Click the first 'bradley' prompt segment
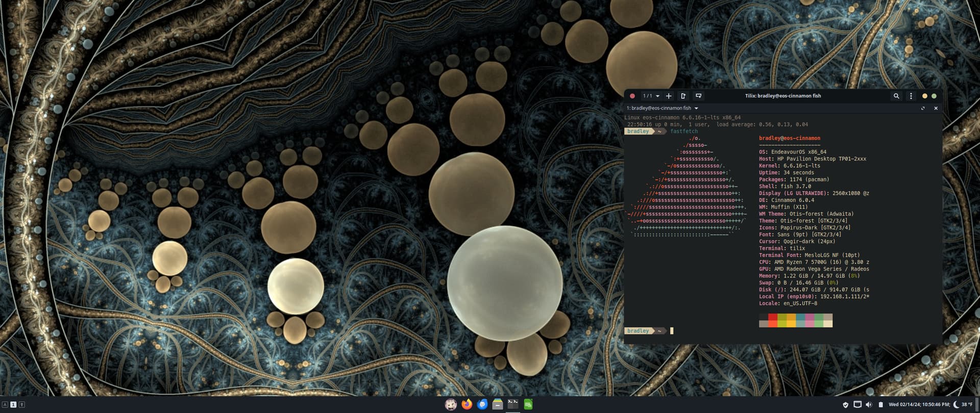This screenshot has height=413, width=980. (x=638, y=132)
